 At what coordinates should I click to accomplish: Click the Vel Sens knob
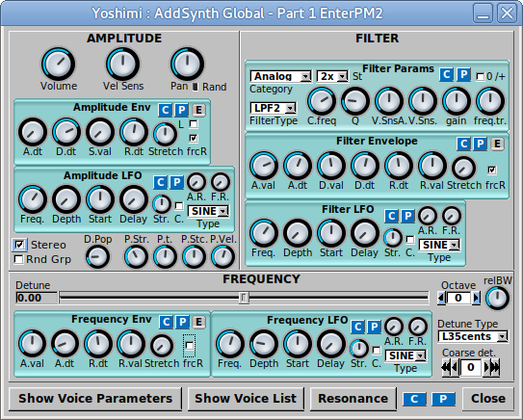point(122,64)
